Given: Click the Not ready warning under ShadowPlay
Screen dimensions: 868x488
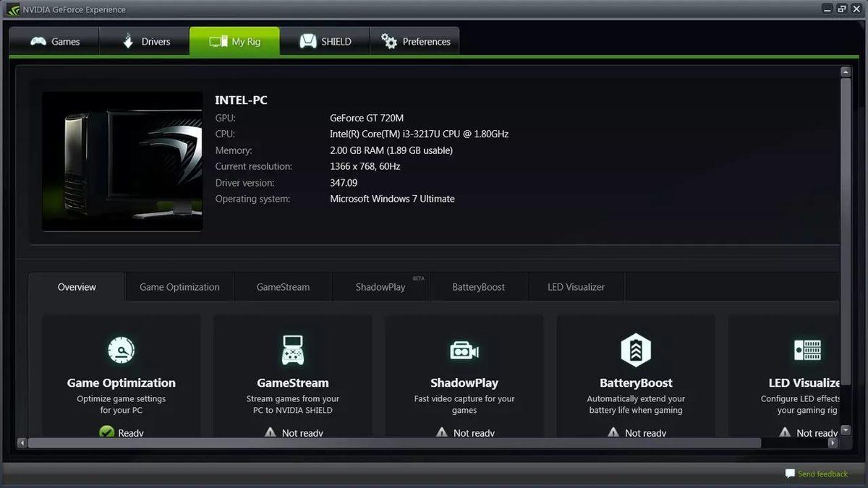Looking at the screenshot, I should click(x=464, y=432).
